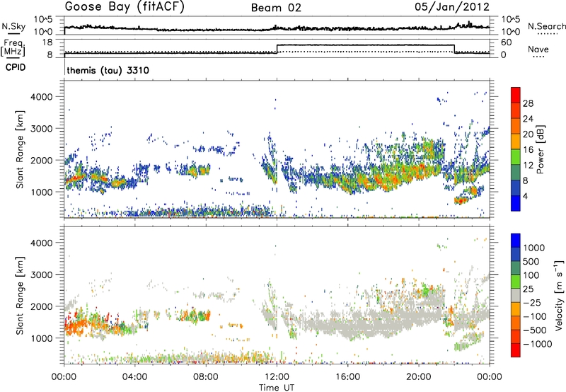The height and width of the screenshot is (392, 566).
Task: Select the bright blue bottom Power bar segment
Action: point(516,203)
